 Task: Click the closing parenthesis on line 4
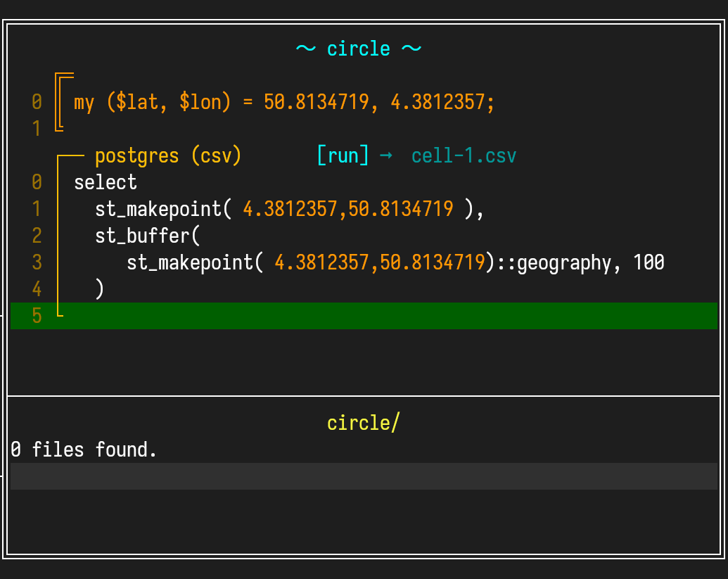coord(100,289)
